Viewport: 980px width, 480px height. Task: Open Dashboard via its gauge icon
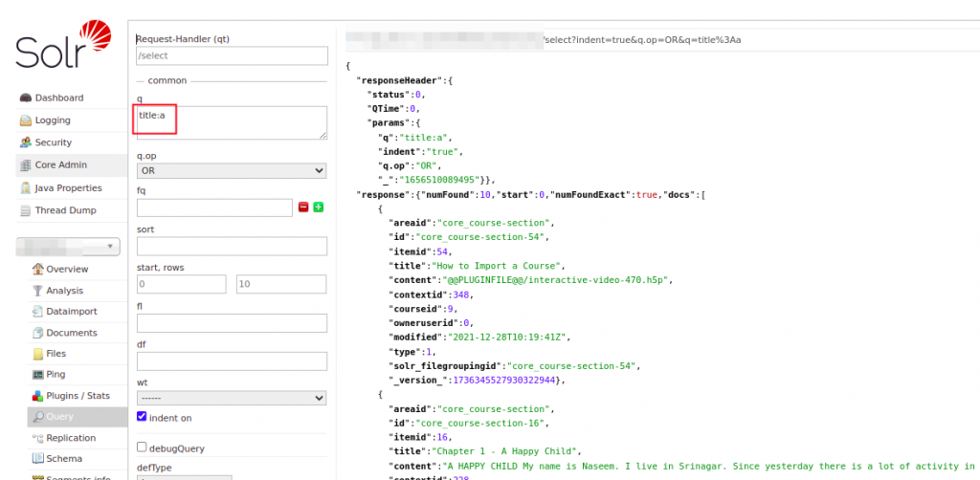pyautogui.click(x=26, y=98)
